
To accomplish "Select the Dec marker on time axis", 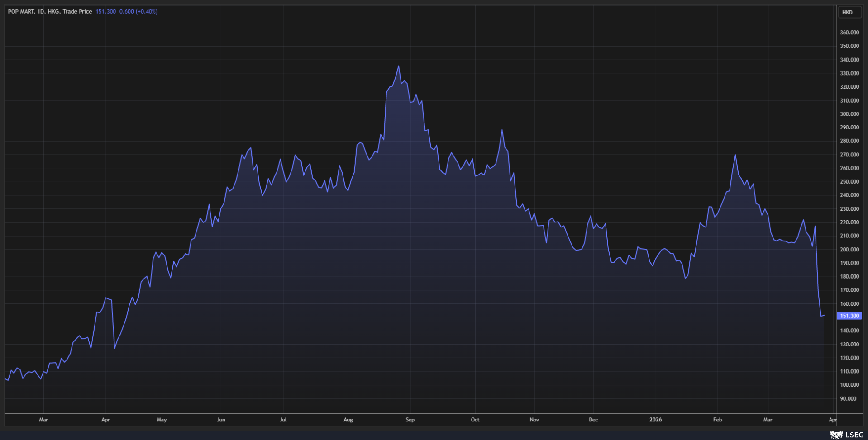I will 593,420.
